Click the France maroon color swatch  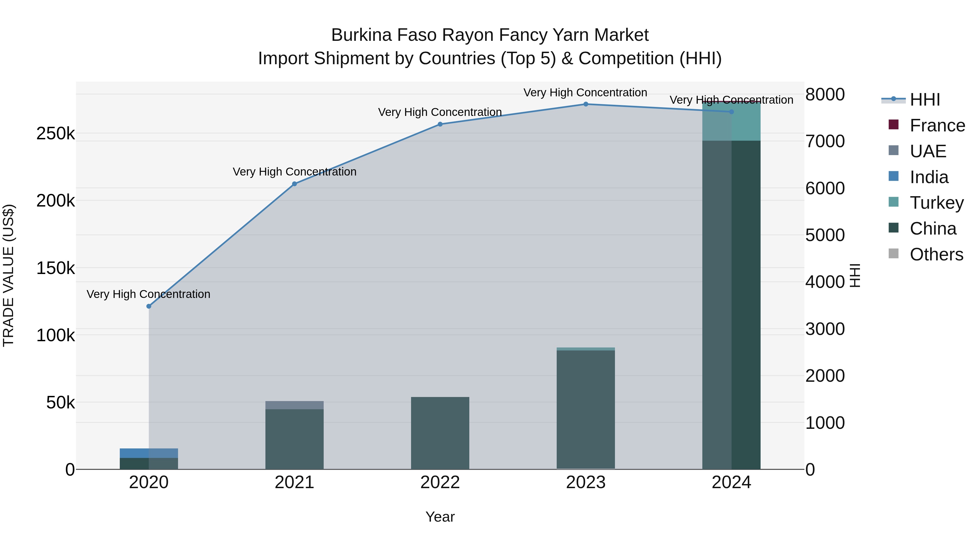[894, 125]
